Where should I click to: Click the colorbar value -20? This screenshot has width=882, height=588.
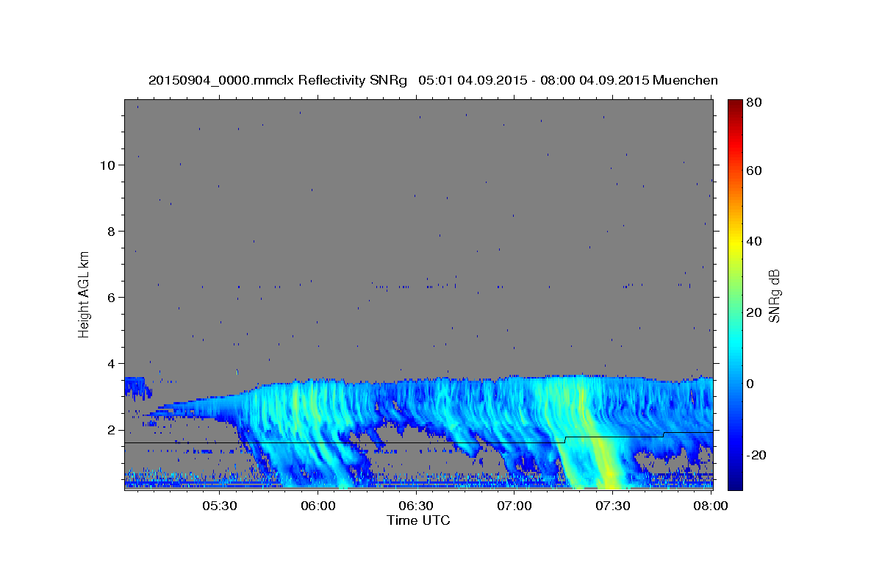756,454
